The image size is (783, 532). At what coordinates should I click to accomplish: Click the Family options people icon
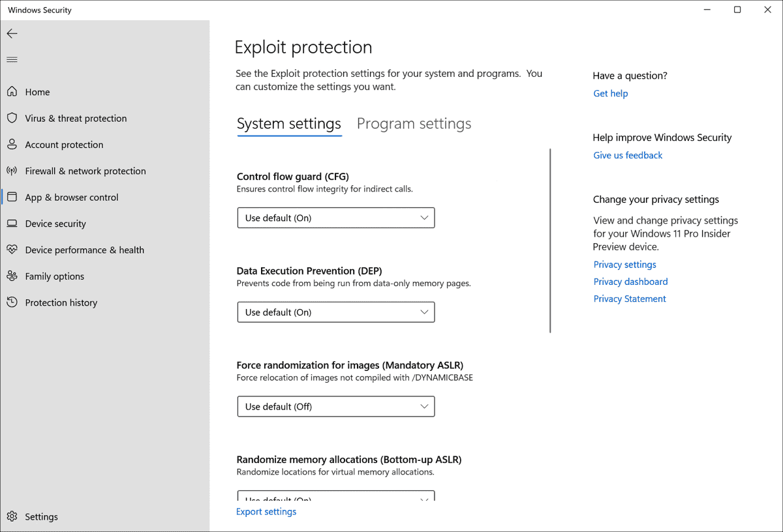pyautogui.click(x=12, y=276)
